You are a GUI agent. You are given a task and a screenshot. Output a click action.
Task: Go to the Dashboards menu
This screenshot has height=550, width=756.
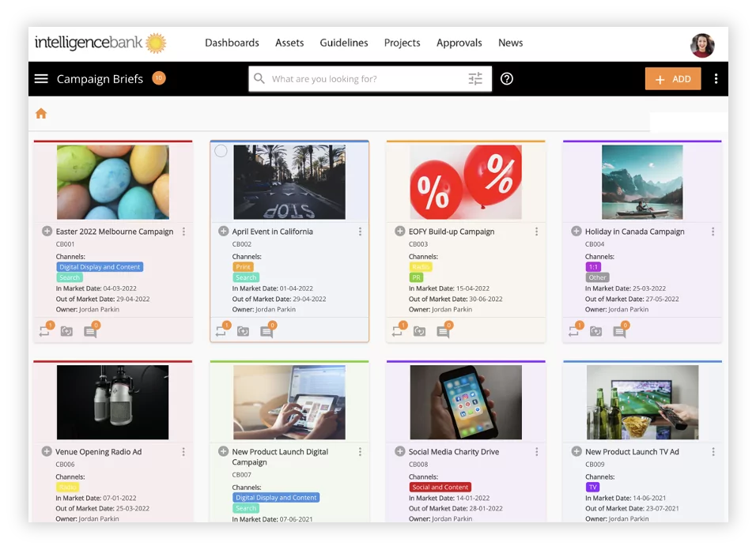point(232,43)
